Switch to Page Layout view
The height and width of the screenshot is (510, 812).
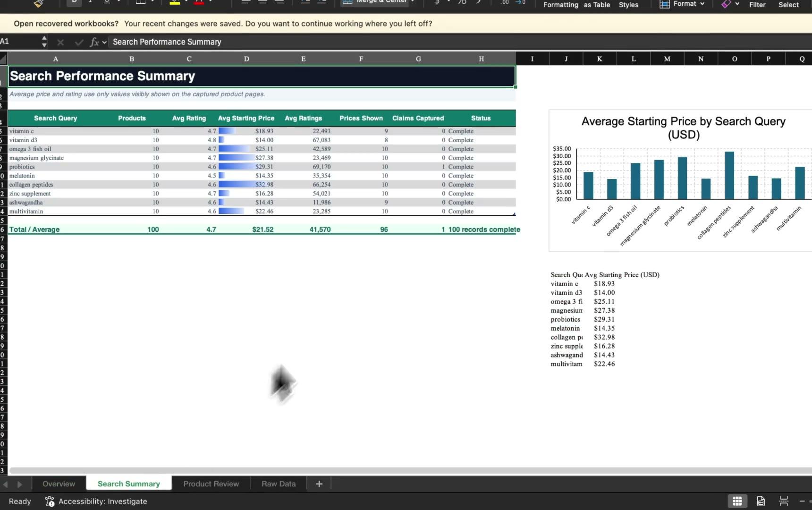(761, 501)
